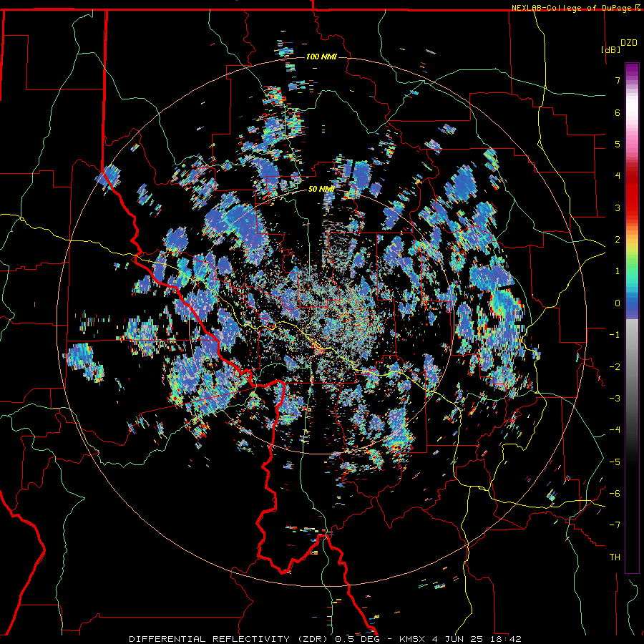The height and width of the screenshot is (644, 644).
Task: Click the '100 NMI' range ring label
Action: [x=321, y=57]
